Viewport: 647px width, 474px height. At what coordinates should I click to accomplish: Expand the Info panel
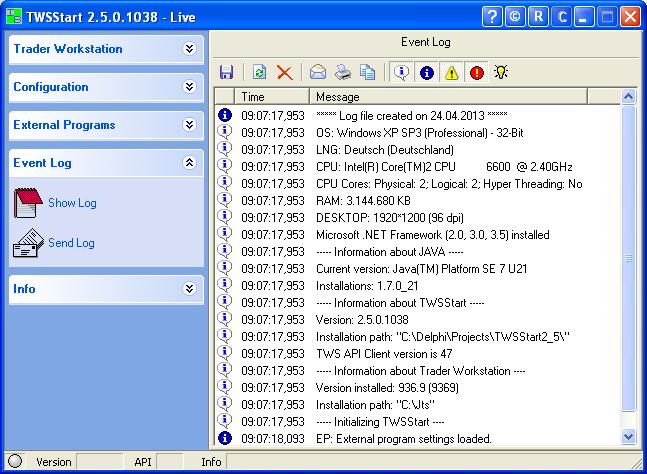(x=189, y=289)
